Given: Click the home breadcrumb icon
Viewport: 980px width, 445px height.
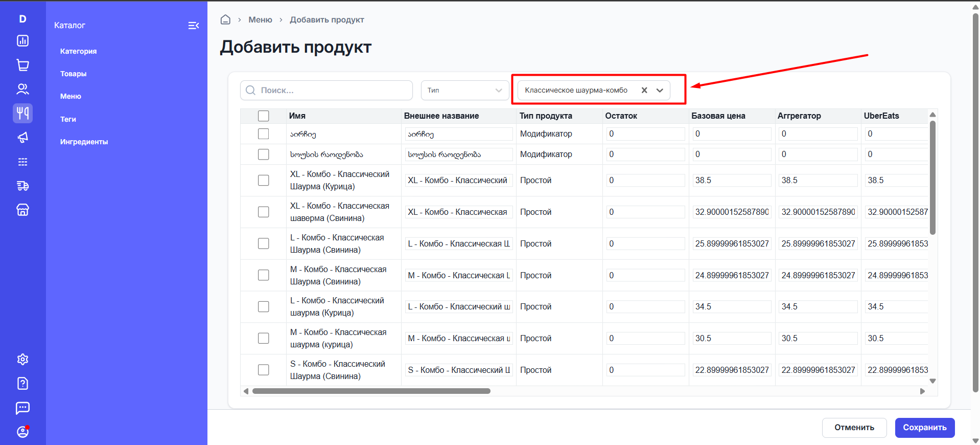Looking at the screenshot, I should tap(225, 20).
